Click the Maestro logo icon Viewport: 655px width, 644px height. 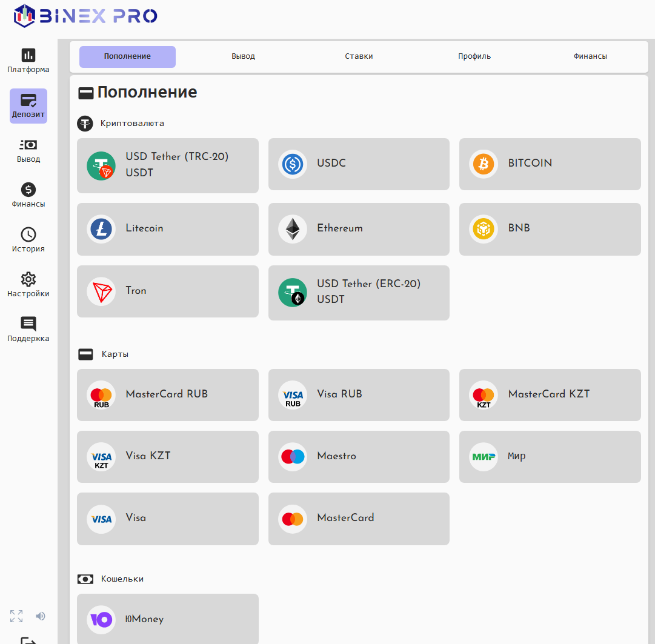293,457
